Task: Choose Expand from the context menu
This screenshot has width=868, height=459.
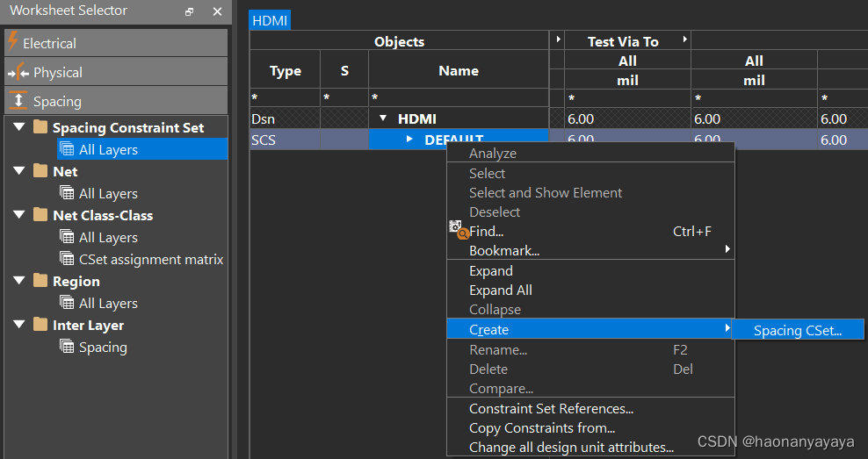Action: tap(590, 271)
